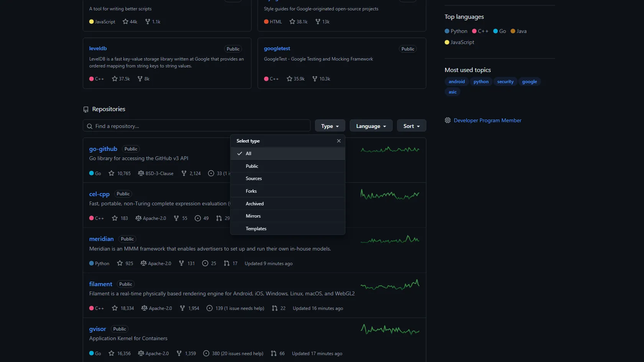The image size is (644, 362).
Task: Choose 'Mirrors' in Select type menu
Action: pyautogui.click(x=287, y=216)
